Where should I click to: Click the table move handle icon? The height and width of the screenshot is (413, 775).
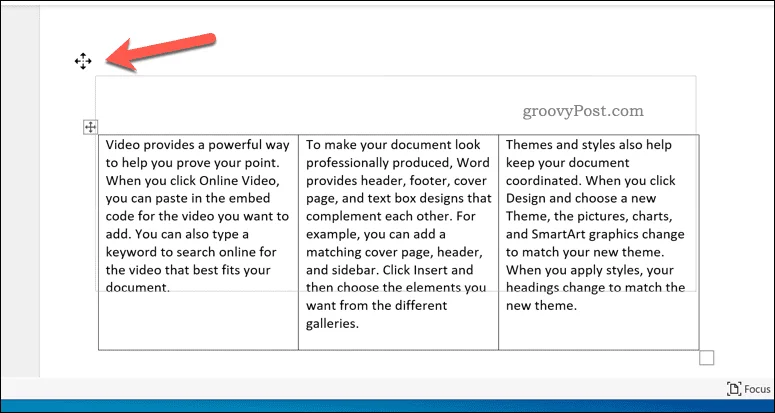point(90,127)
